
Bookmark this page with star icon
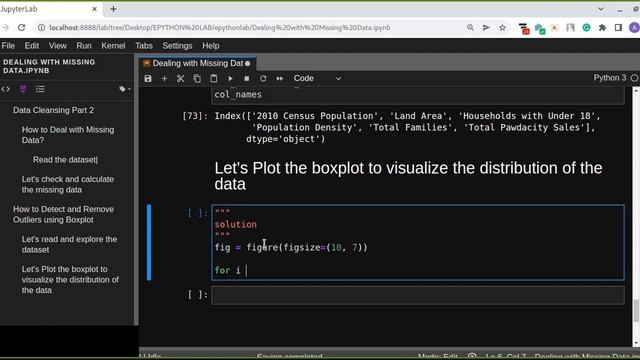pos(502,27)
